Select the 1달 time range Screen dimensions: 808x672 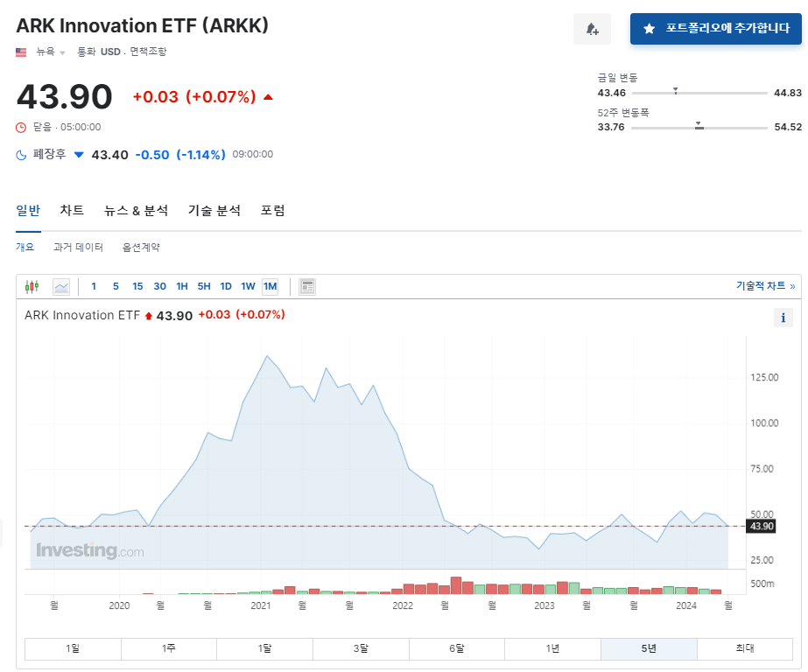265,649
